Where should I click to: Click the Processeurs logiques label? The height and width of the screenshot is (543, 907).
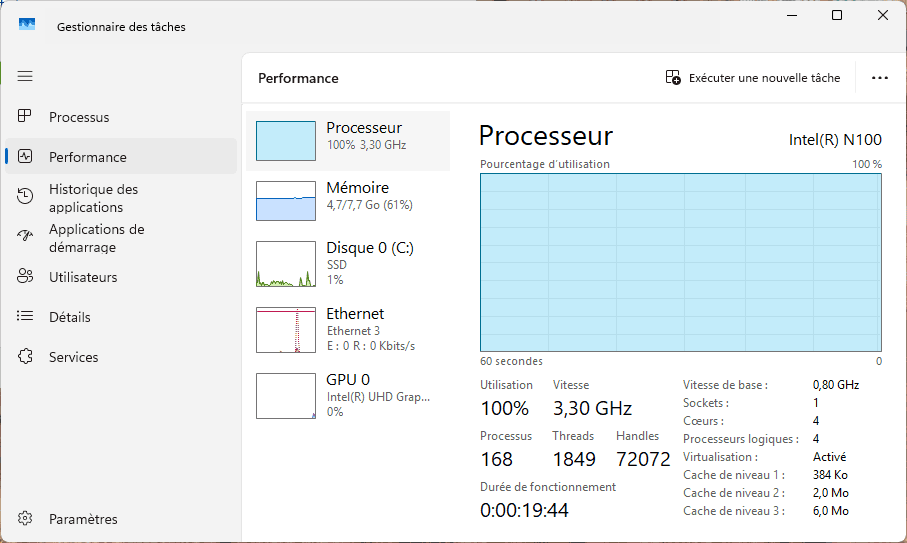coord(740,439)
